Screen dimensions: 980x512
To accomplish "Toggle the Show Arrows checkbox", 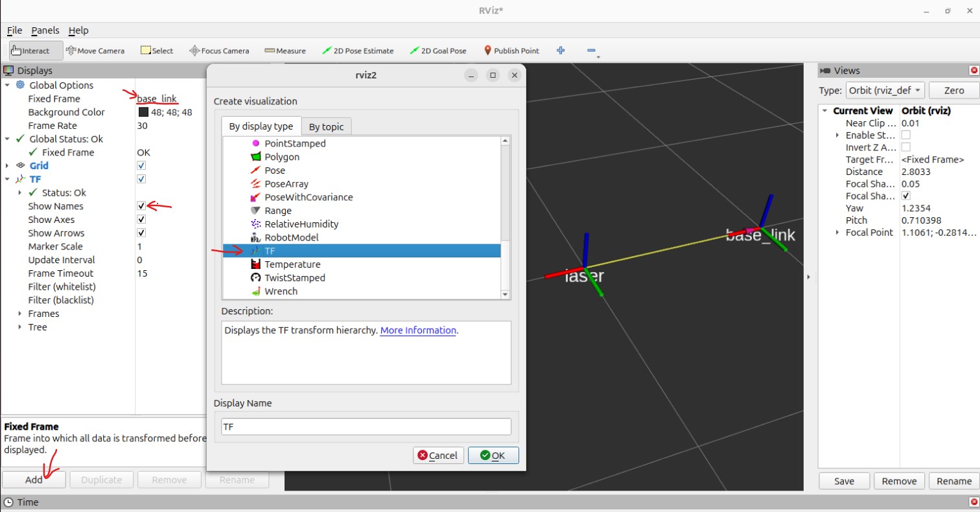I will pyautogui.click(x=141, y=233).
